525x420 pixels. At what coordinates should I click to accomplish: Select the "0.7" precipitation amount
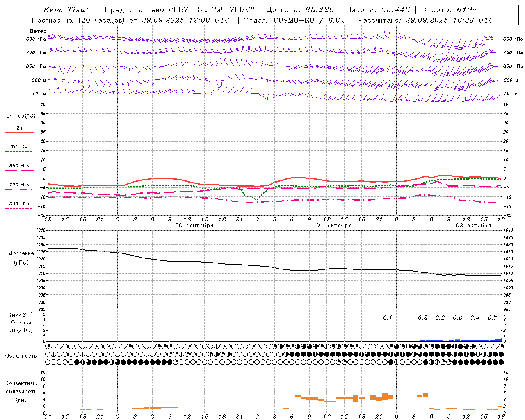pos(492,317)
